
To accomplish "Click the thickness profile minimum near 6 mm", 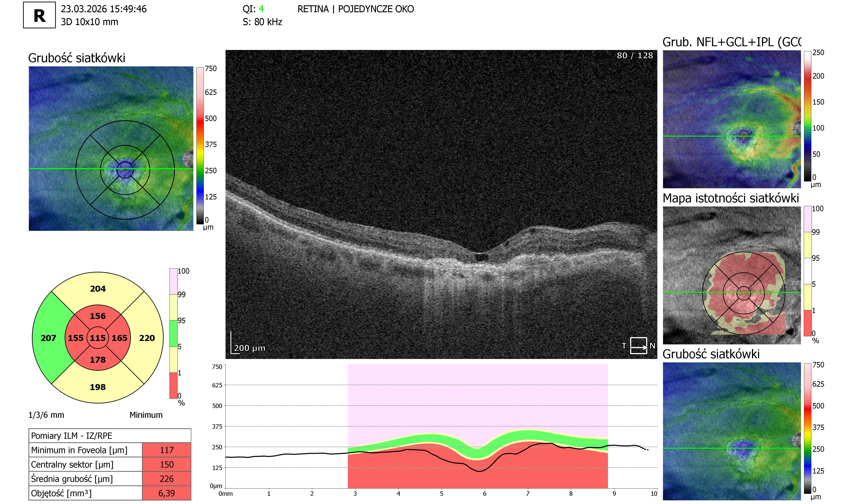I will [479, 471].
